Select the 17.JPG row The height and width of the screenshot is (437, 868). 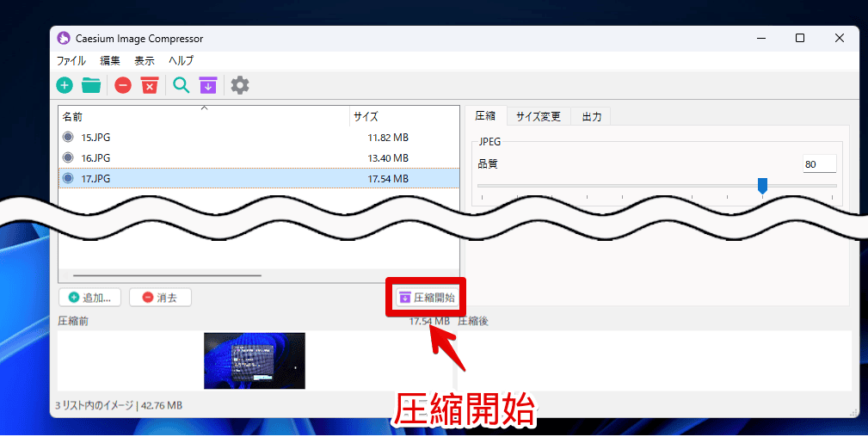tap(259, 178)
